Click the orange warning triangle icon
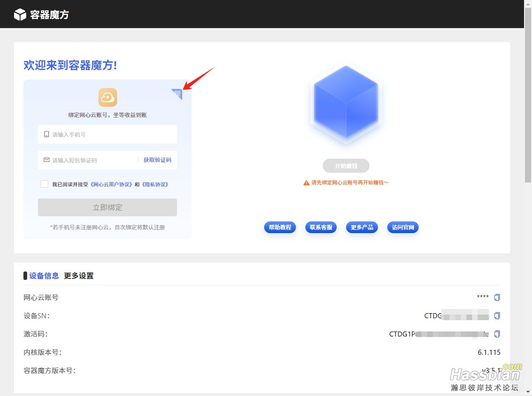Viewport: 532px width, 396px height. point(306,183)
